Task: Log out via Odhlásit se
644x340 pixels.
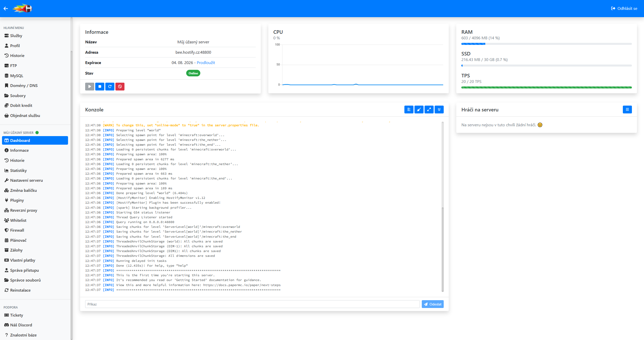Action: 624,9
